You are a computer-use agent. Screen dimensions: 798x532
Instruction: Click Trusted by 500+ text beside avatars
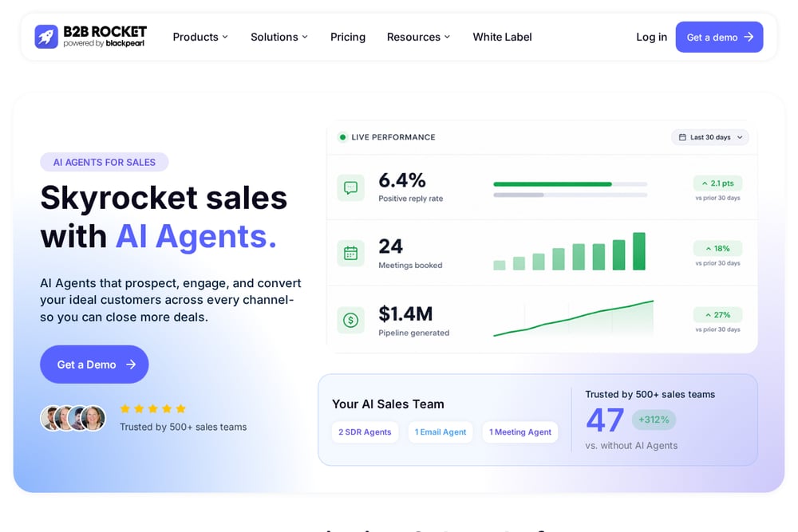184,428
